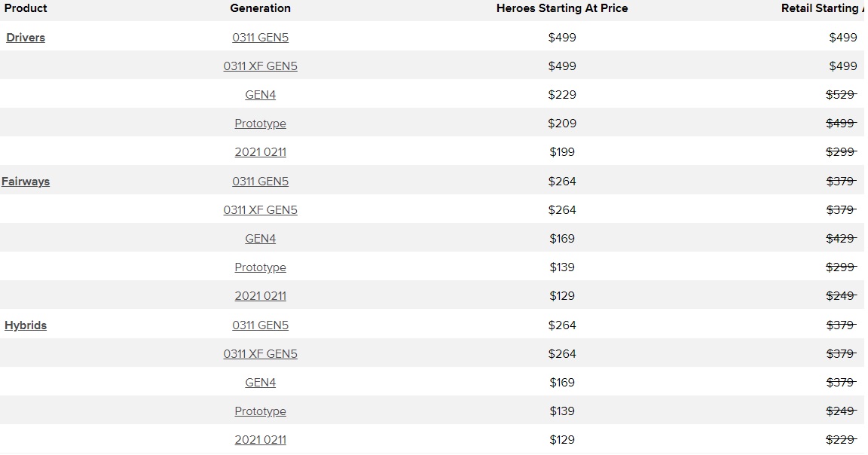
Task: Select 0311 GEN5 in the Fairways row
Action: pyautogui.click(x=260, y=182)
